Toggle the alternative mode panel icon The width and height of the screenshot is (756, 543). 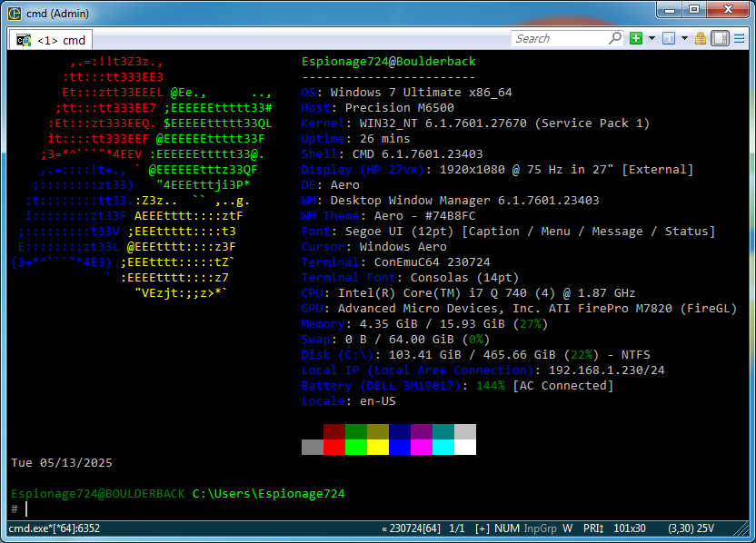pyautogui.click(x=719, y=38)
